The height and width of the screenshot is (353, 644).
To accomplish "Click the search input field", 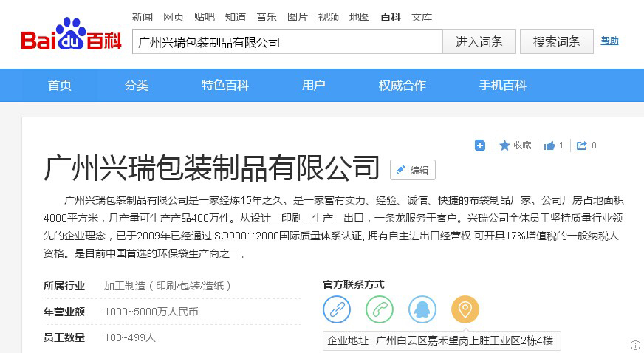I will tap(287, 41).
